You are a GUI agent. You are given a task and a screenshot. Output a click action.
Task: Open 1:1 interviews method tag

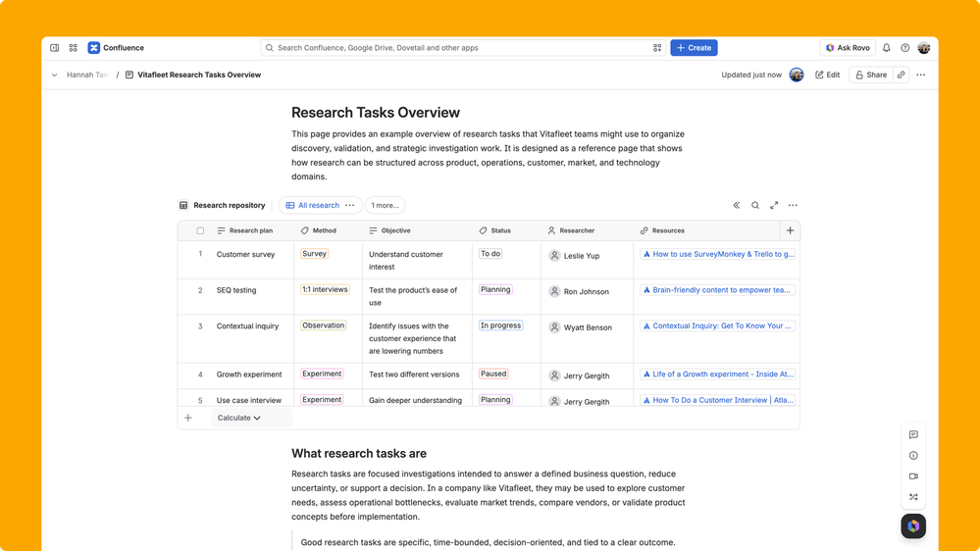point(325,289)
